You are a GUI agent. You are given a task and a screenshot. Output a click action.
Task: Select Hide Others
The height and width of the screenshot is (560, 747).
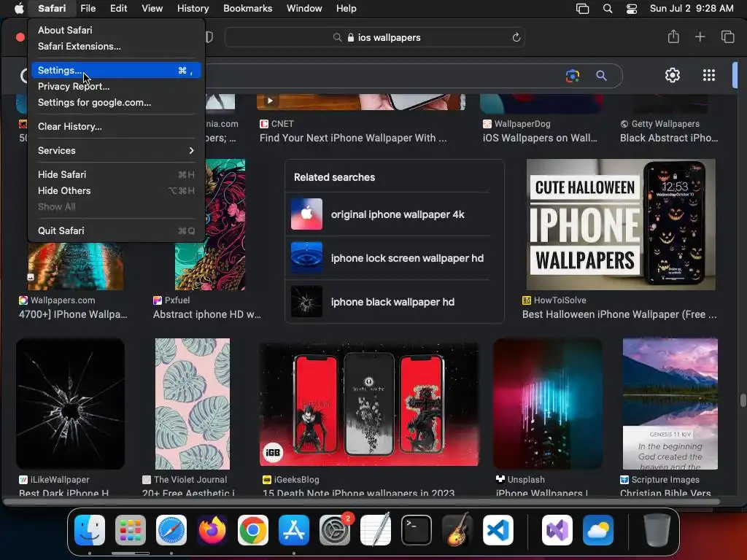(116, 190)
